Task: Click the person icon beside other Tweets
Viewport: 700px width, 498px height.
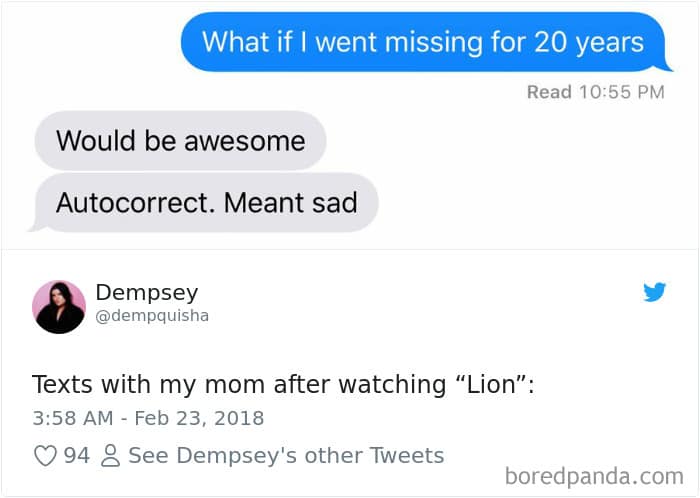Action: tap(112, 456)
